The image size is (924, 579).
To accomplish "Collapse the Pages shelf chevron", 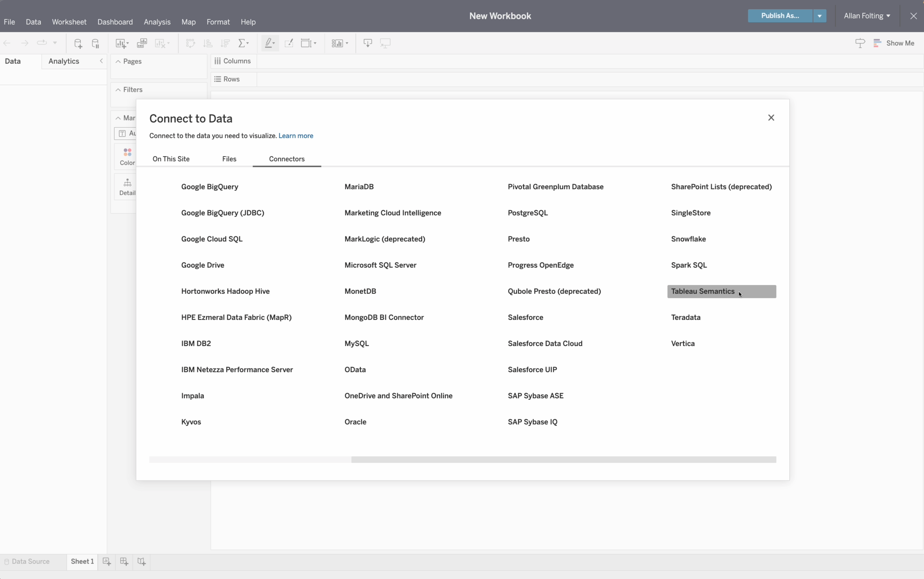I will point(118,62).
